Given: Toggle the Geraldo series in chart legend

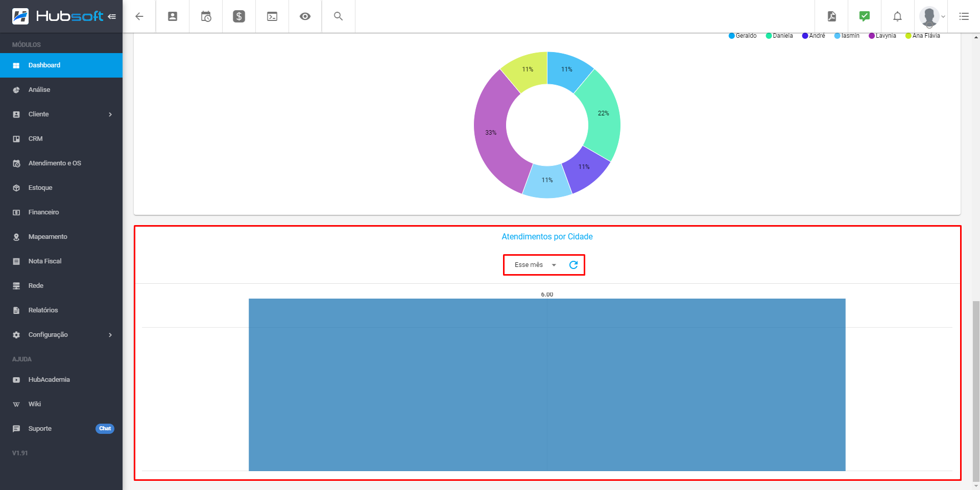Looking at the screenshot, I should [x=743, y=35].
